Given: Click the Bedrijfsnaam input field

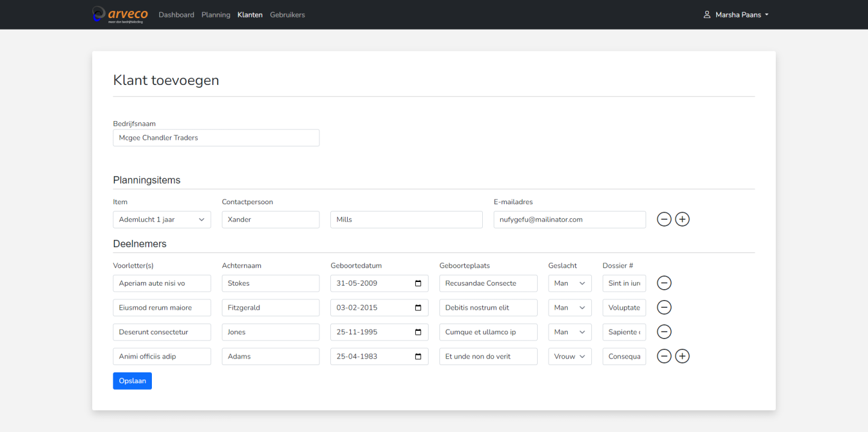Looking at the screenshot, I should 216,137.
